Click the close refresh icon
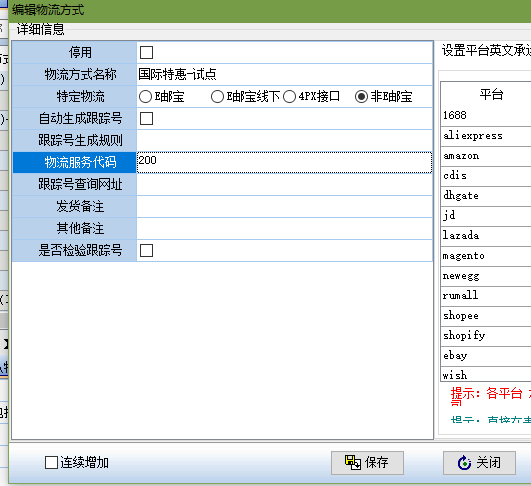 (464, 462)
